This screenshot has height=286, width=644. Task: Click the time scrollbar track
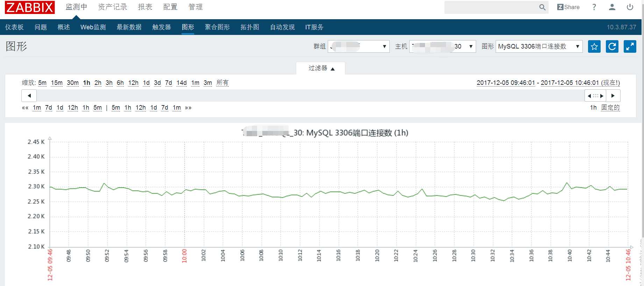(x=311, y=96)
